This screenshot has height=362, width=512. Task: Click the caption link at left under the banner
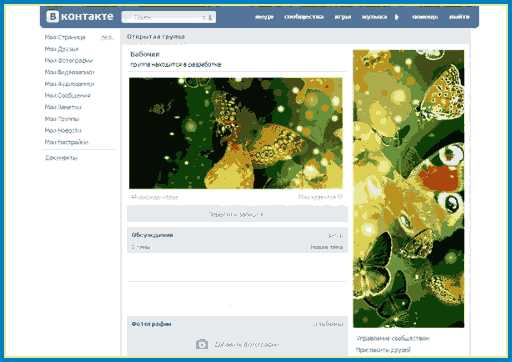154,197
